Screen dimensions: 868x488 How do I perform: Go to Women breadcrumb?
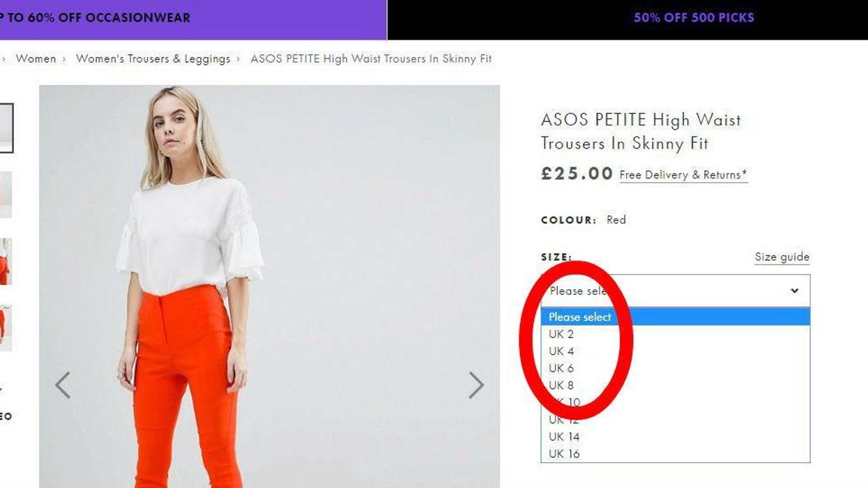click(x=36, y=59)
